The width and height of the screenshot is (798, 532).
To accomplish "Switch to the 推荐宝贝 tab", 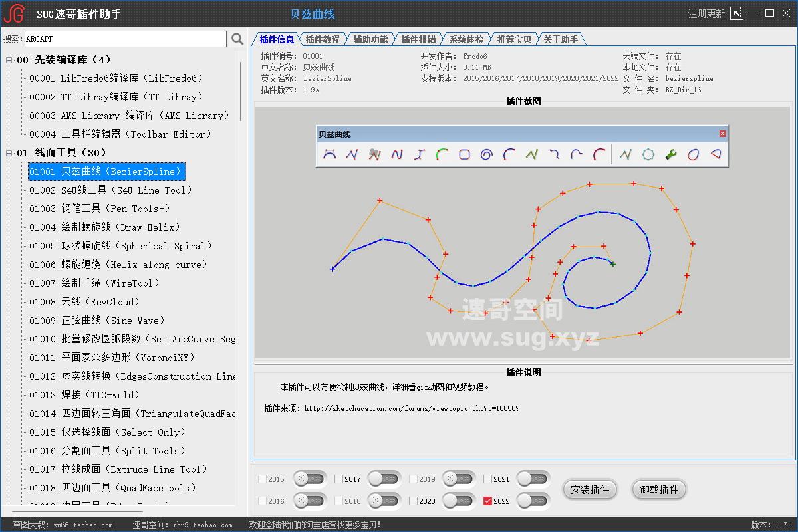I will [514, 39].
